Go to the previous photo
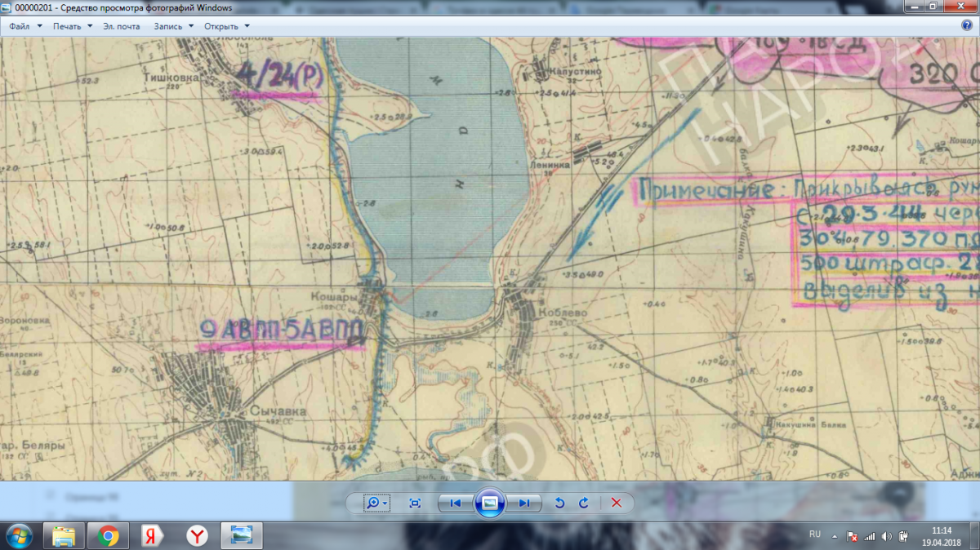This screenshot has height=550, width=980. [455, 503]
